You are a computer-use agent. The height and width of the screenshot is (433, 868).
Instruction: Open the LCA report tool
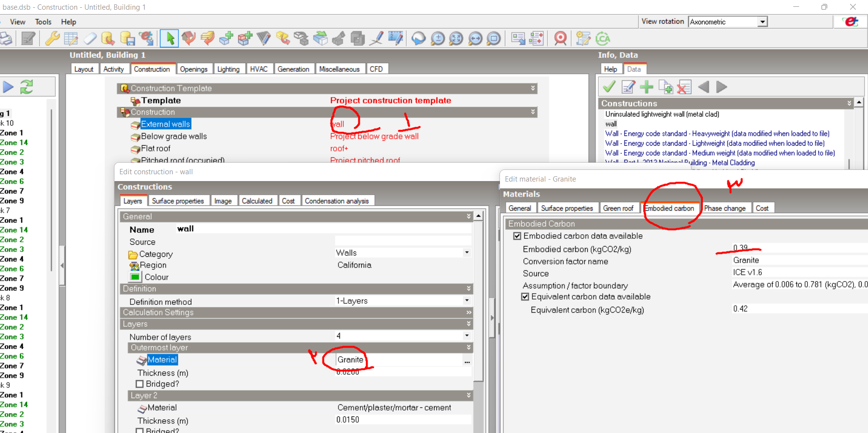click(x=603, y=38)
